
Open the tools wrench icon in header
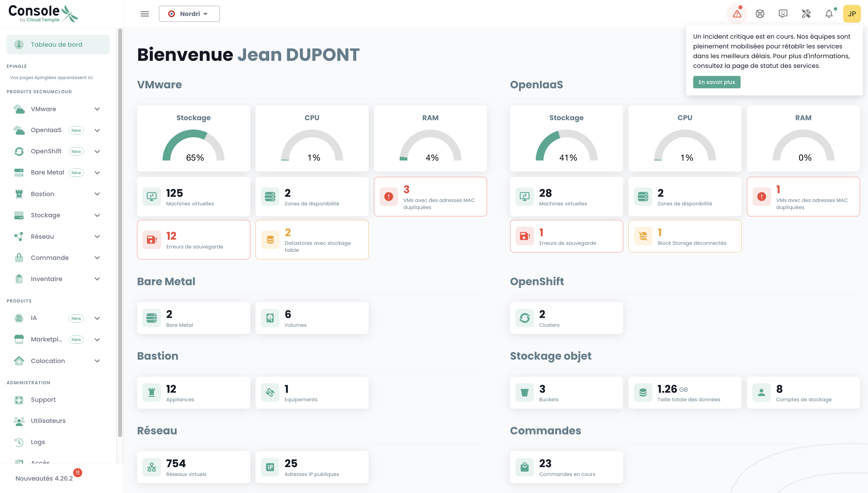[806, 14]
